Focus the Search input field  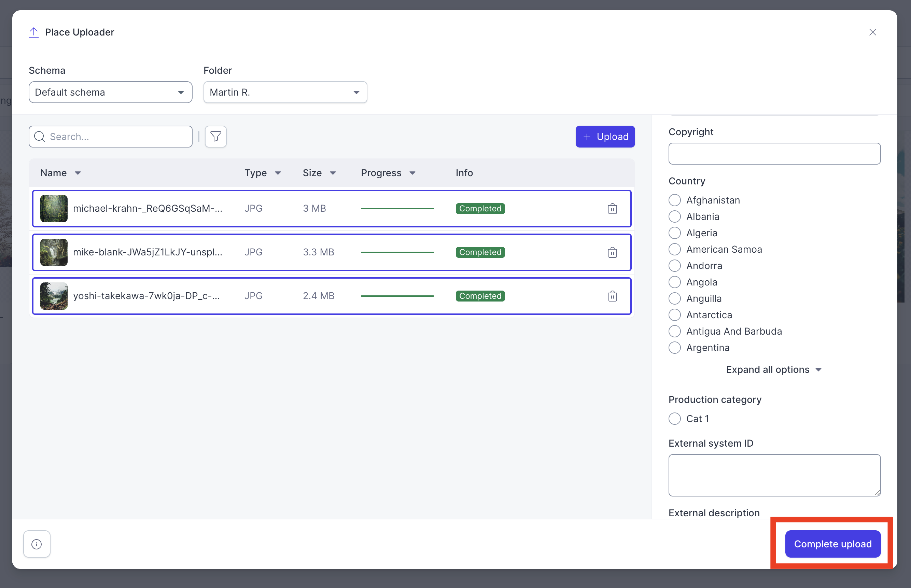[x=110, y=136]
